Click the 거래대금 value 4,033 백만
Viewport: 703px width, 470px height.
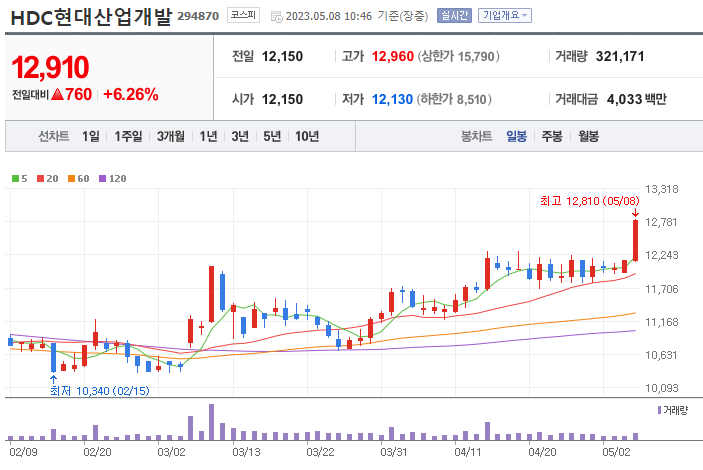(637, 99)
